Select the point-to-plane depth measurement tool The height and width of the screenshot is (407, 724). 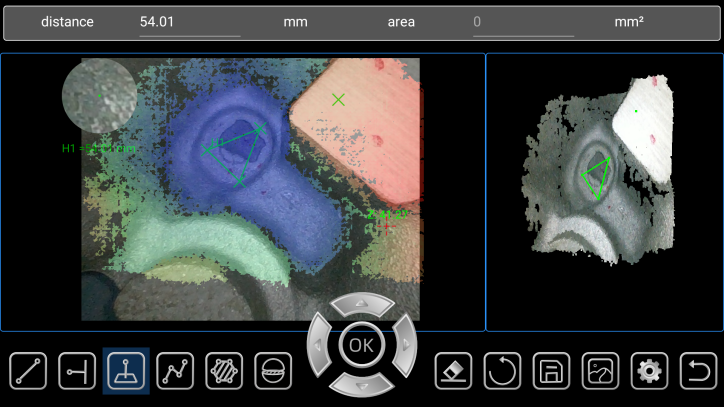click(126, 371)
